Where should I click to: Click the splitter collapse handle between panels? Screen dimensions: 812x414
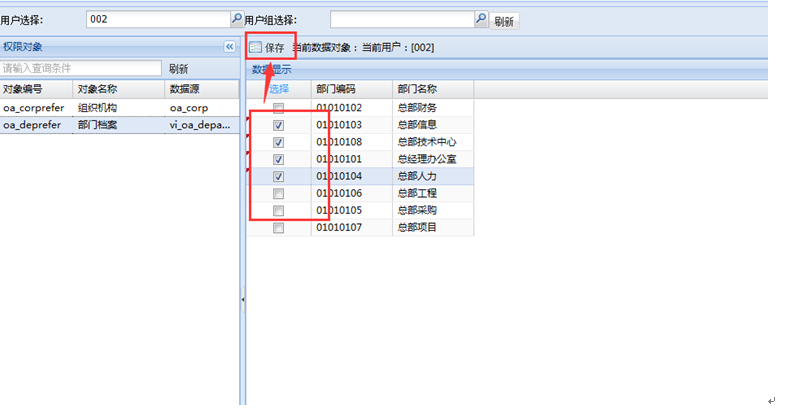242,299
